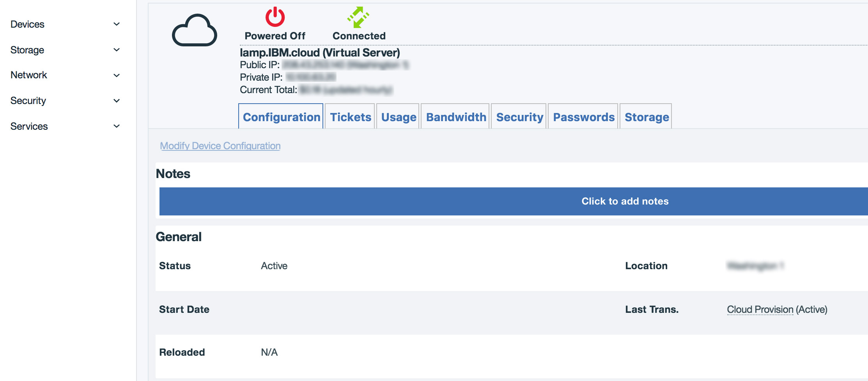
Task: Click the 'Reloaded' row label
Action: [182, 352]
